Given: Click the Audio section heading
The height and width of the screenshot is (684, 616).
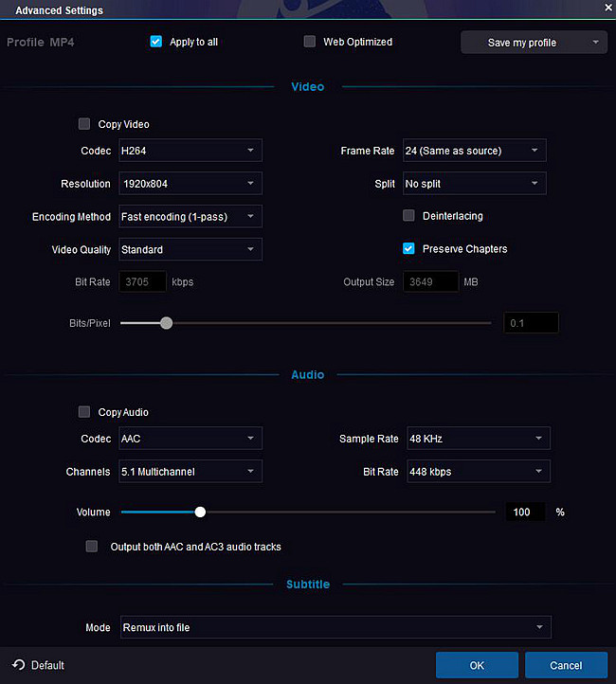Looking at the screenshot, I should (308, 375).
